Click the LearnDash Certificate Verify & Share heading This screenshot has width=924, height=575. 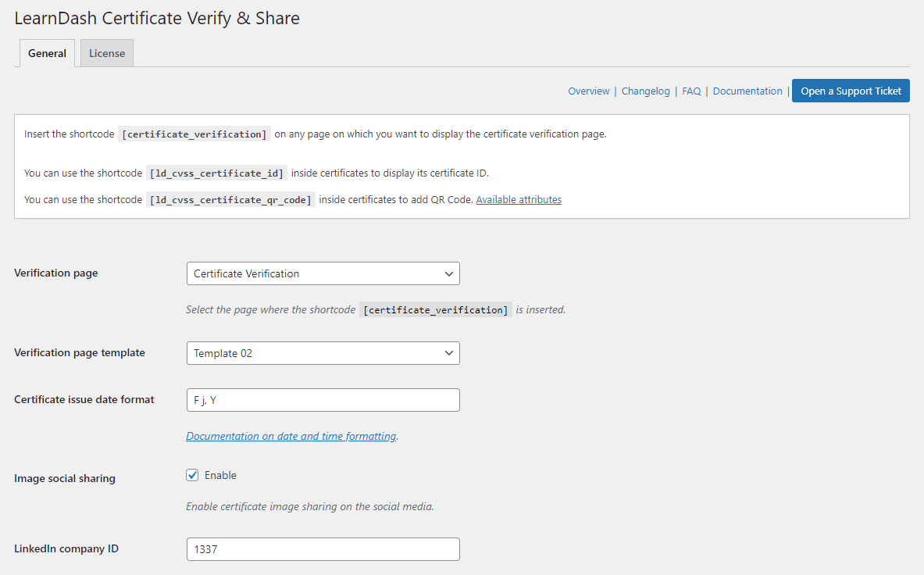point(157,18)
